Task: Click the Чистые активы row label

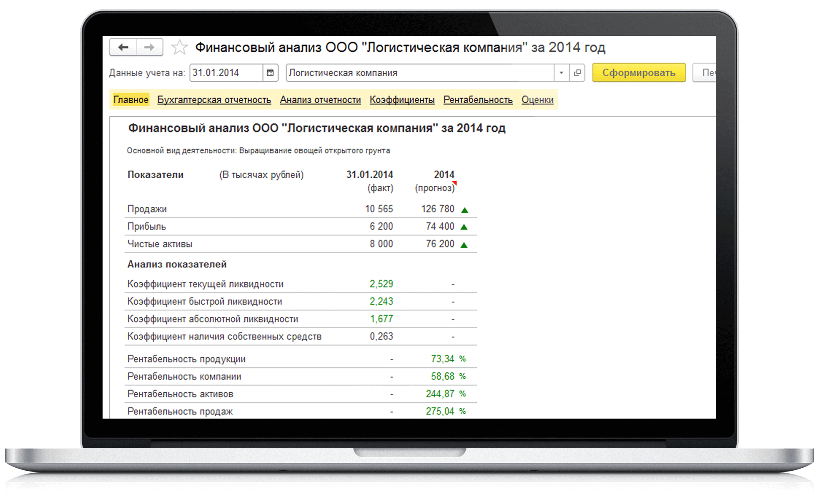Action: coord(160,244)
